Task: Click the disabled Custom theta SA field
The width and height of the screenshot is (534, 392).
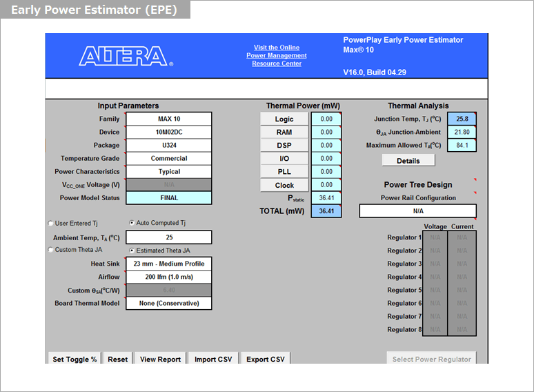Action: (169, 290)
